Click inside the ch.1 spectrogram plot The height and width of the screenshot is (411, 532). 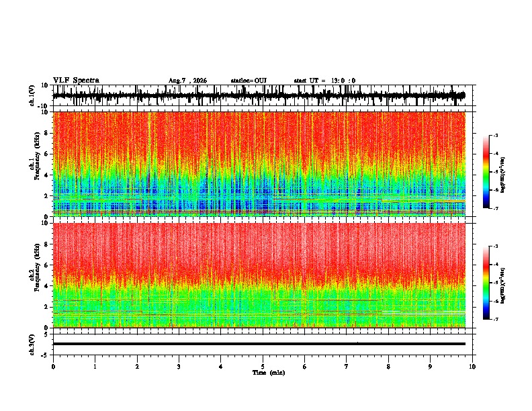[x=259, y=164]
